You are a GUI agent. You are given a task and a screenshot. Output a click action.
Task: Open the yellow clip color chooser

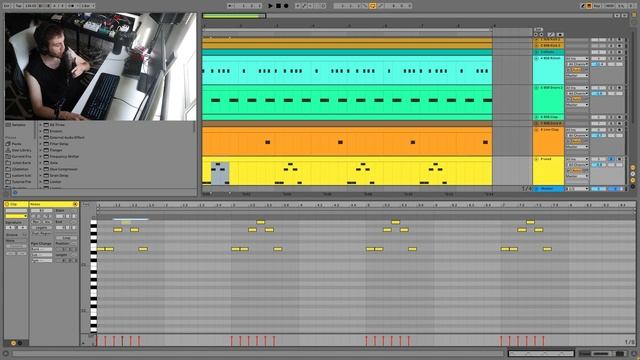coord(16,216)
